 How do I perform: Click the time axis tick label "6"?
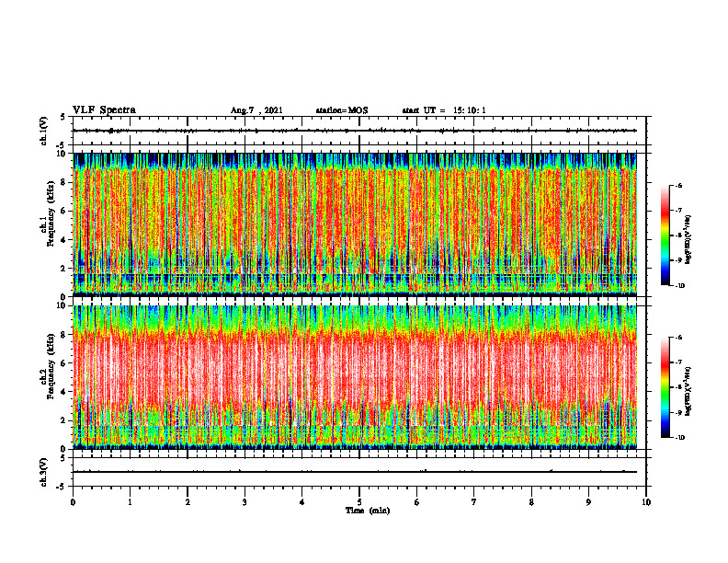tap(417, 502)
